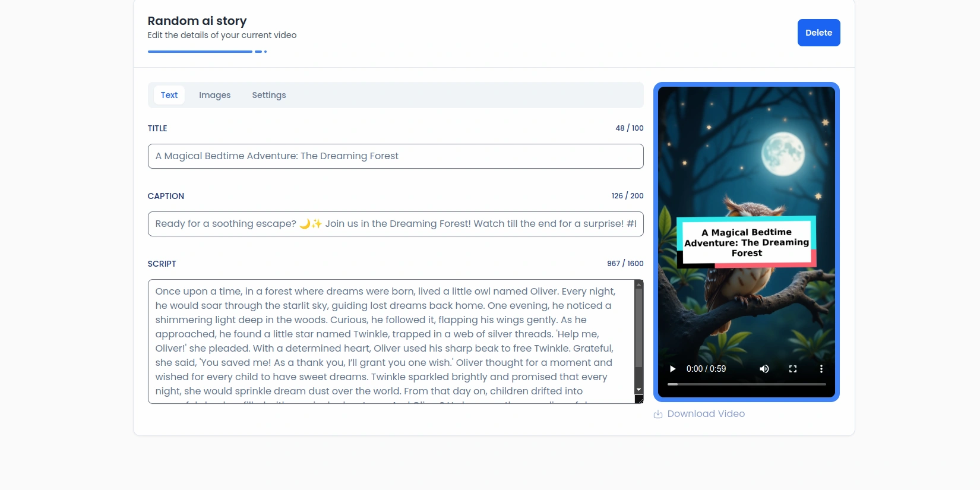Screen dimensions: 980x490
Task: Click the video seek progress bar
Action: 747,384
